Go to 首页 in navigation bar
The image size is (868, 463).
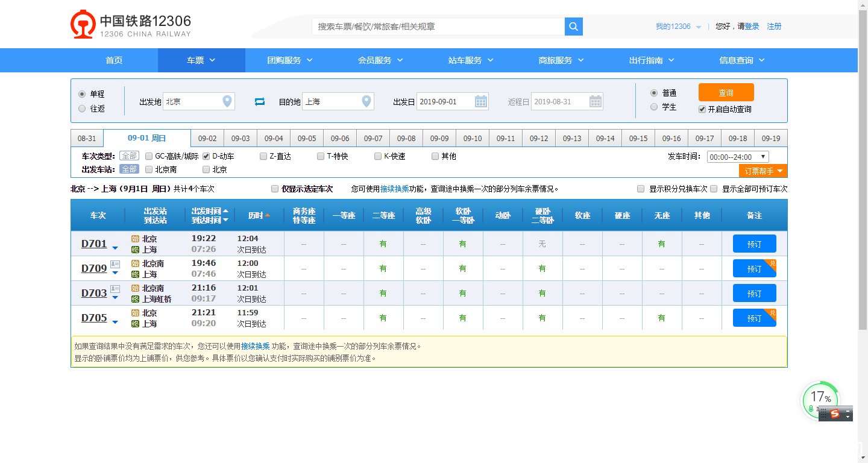(x=114, y=60)
